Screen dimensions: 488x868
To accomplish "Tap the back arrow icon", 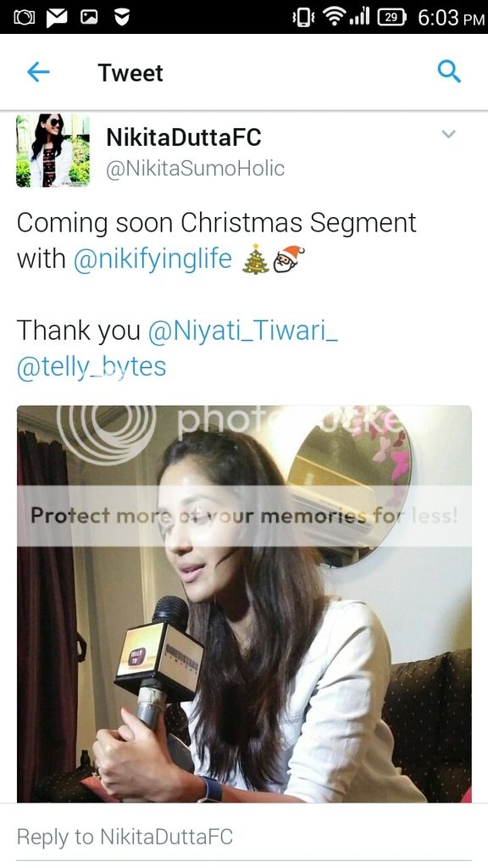I will [38, 72].
